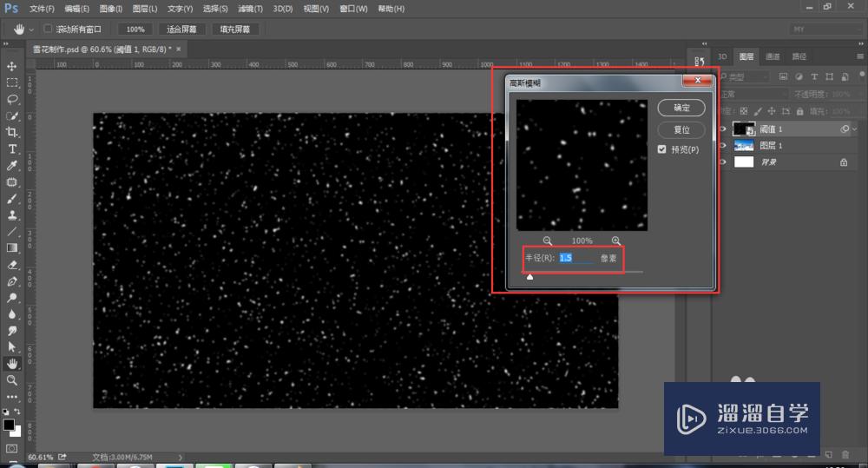This screenshot has height=468, width=868.
Task: Expand status bar info arrow
Action: tap(180, 457)
